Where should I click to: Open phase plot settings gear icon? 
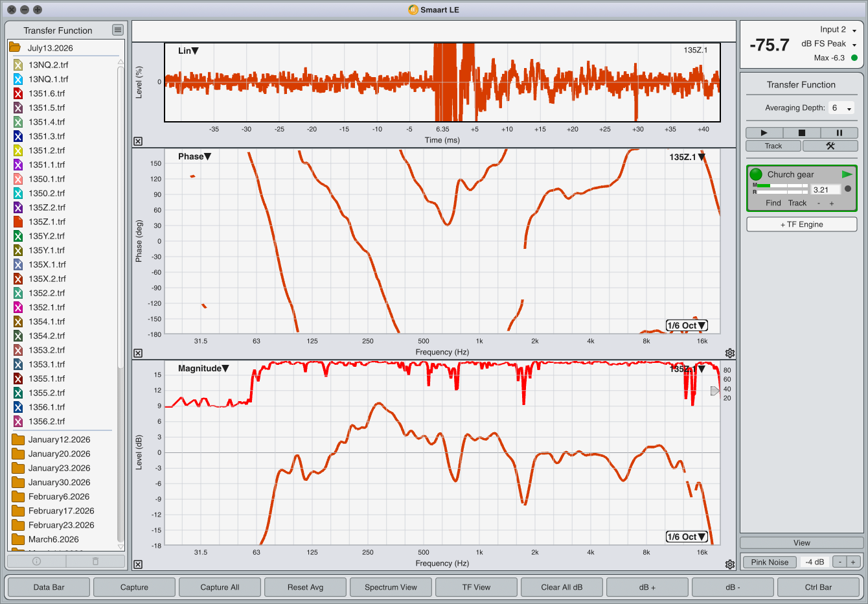tap(730, 353)
